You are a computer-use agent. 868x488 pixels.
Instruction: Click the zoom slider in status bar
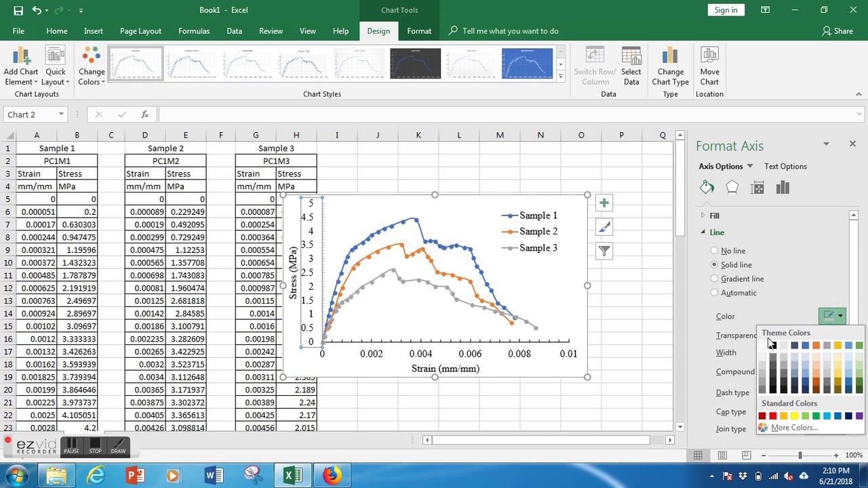coord(800,455)
